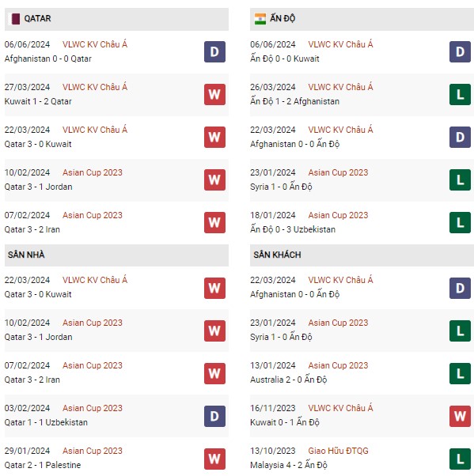Open the SÂN NHÀ section header
The width and height of the screenshot is (474, 476).
pos(116,255)
